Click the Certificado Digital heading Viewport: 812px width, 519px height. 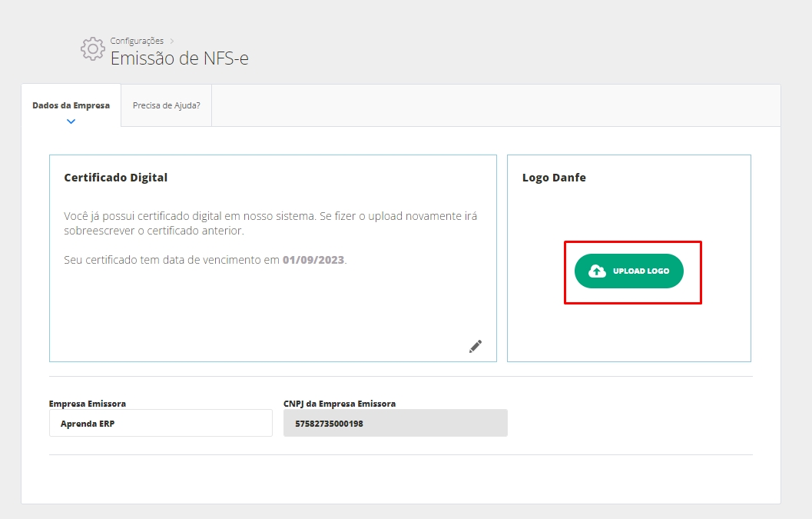pyautogui.click(x=115, y=178)
